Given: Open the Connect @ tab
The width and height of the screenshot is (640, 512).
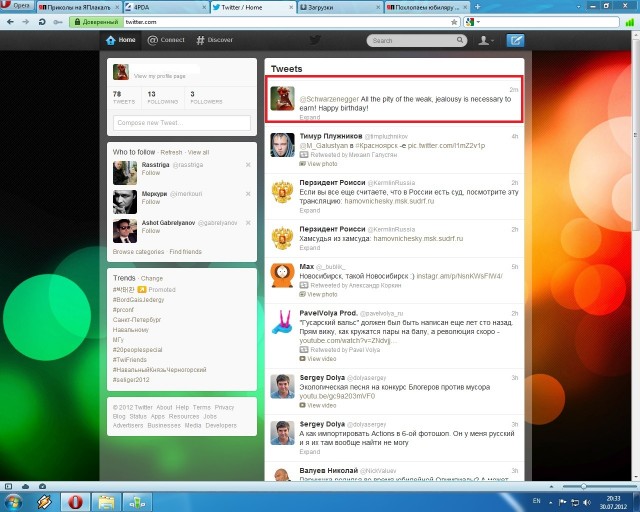Looking at the screenshot, I should point(166,40).
